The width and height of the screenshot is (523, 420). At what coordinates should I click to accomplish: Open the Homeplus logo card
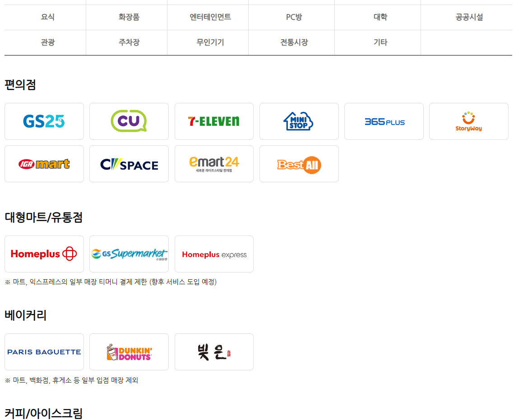click(x=44, y=254)
